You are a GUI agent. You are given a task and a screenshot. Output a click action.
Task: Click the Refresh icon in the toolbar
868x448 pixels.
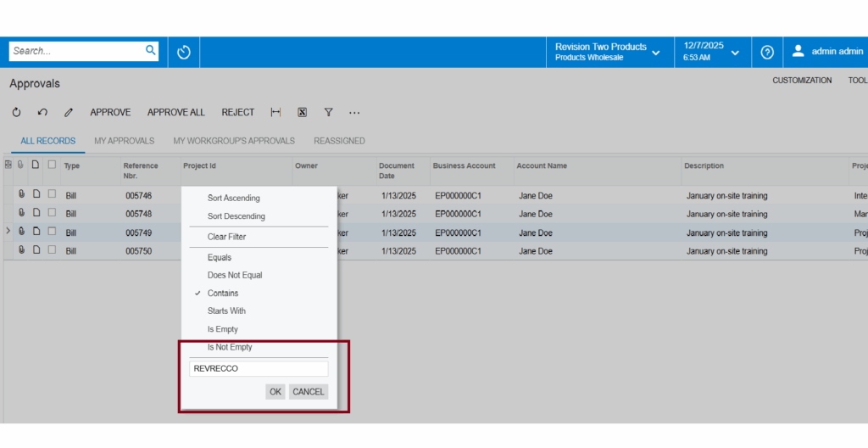[x=16, y=112]
